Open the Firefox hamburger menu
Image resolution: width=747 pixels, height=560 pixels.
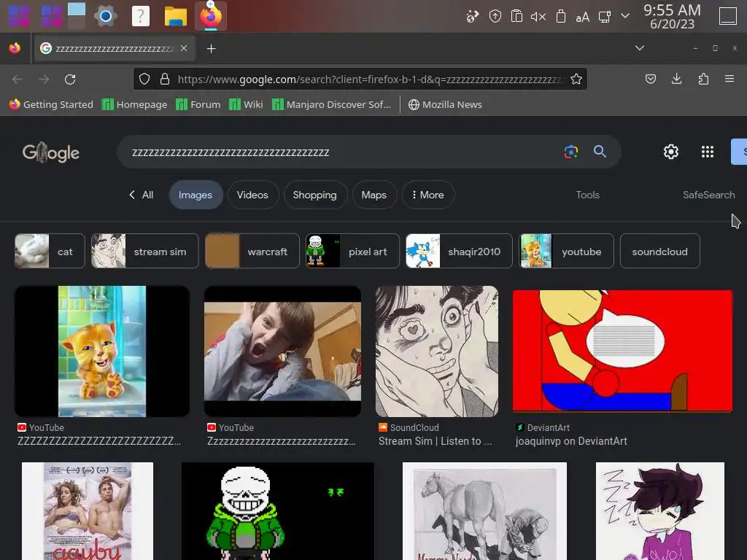pos(729,79)
